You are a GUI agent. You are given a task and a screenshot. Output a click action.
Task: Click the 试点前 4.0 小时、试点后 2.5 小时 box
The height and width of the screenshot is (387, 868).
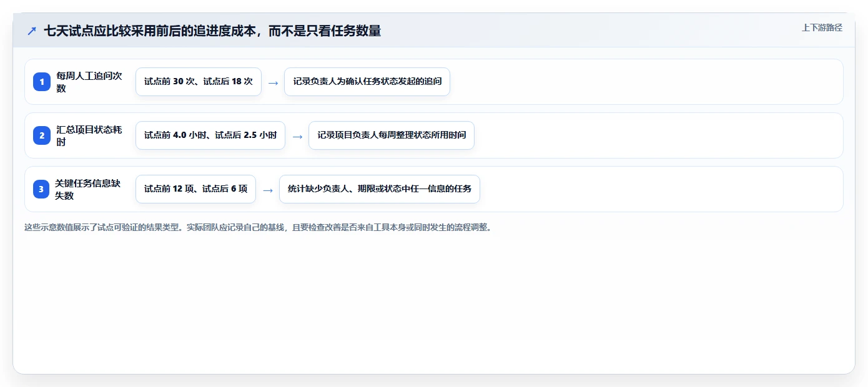(x=210, y=135)
